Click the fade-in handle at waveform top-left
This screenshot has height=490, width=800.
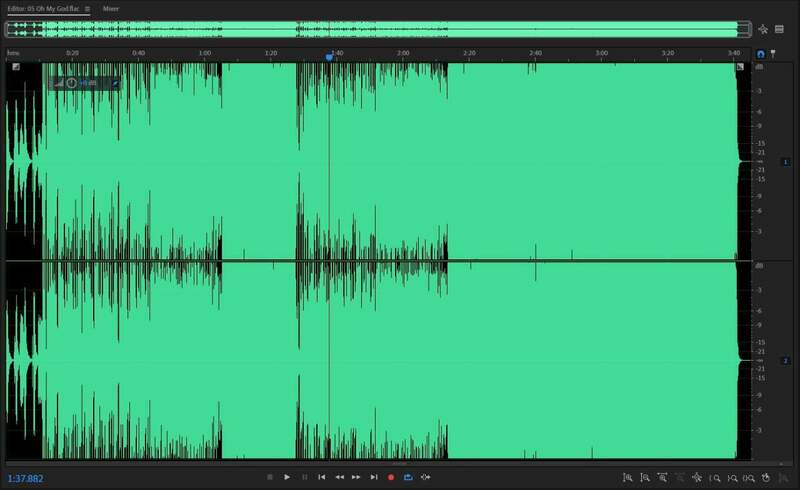coord(16,67)
